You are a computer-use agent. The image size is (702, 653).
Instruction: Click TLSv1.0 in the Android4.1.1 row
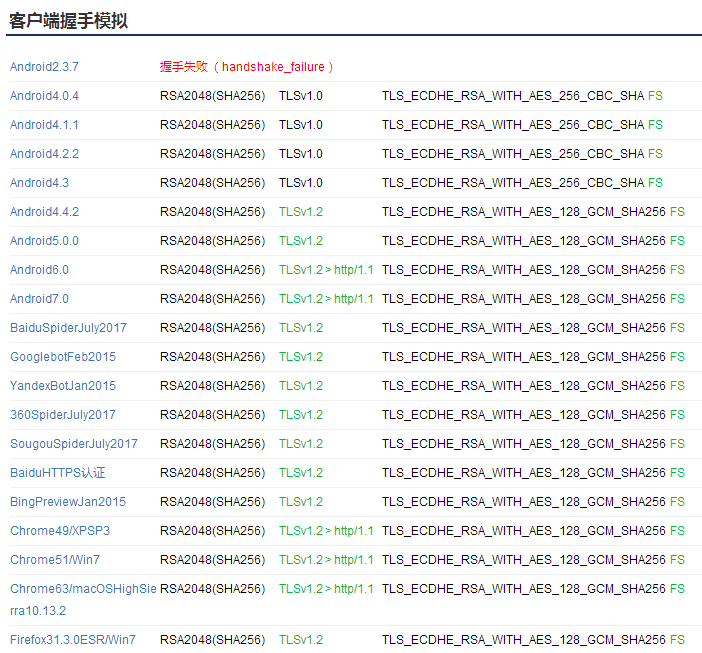[301, 125]
